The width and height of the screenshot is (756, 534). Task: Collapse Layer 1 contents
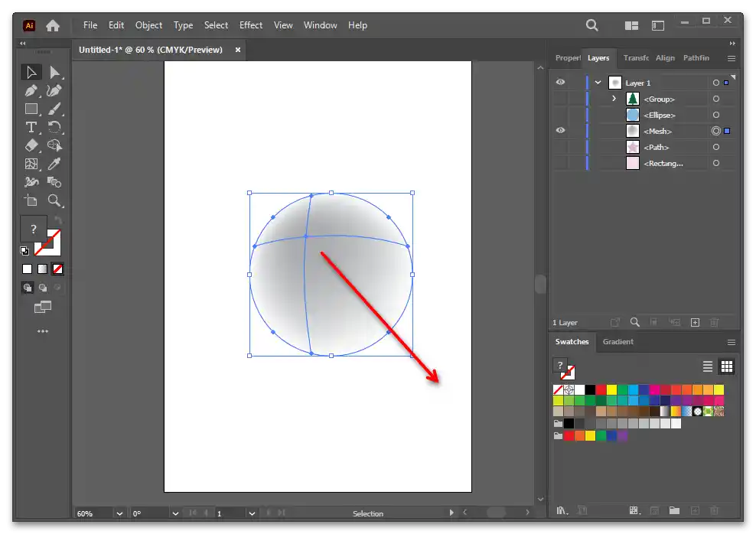click(x=598, y=83)
